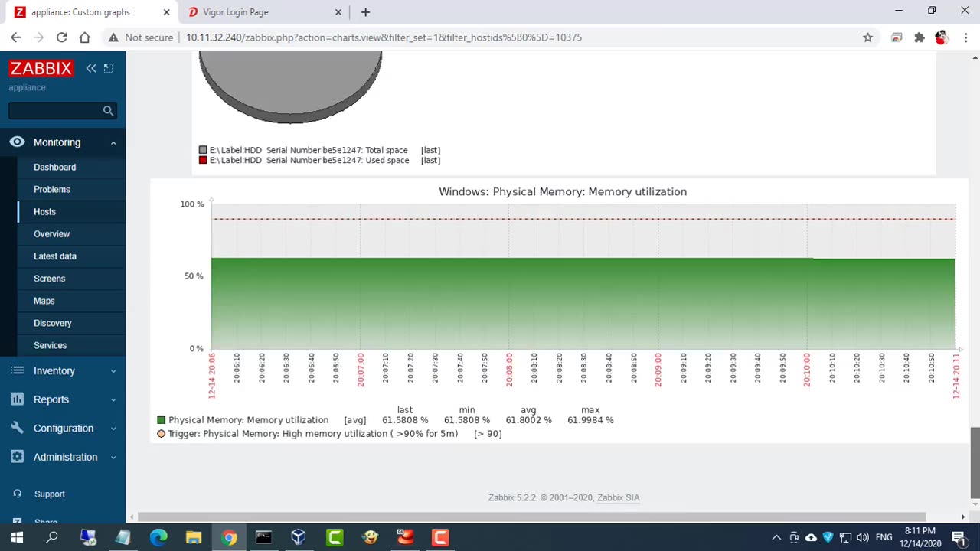
Task: Go to browser home page
Action: click(x=85, y=37)
